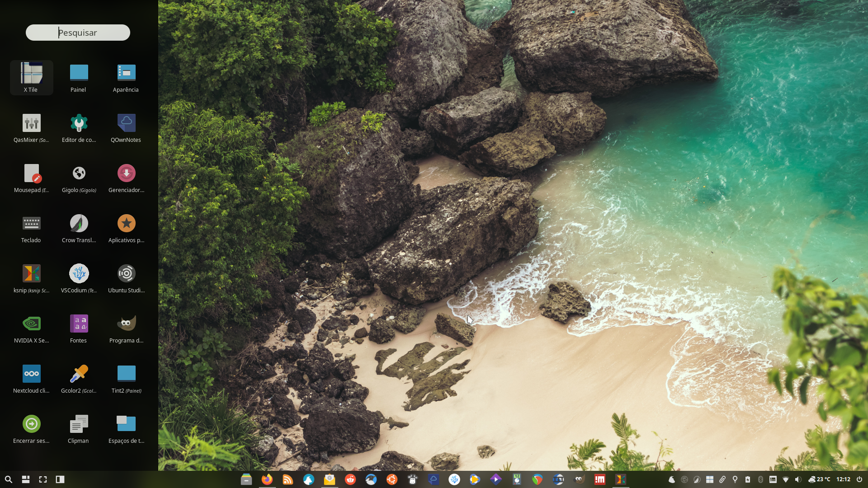Launch ksnip screenshot tool from menu
Screen dimensions: 868x488
(31, 278)
